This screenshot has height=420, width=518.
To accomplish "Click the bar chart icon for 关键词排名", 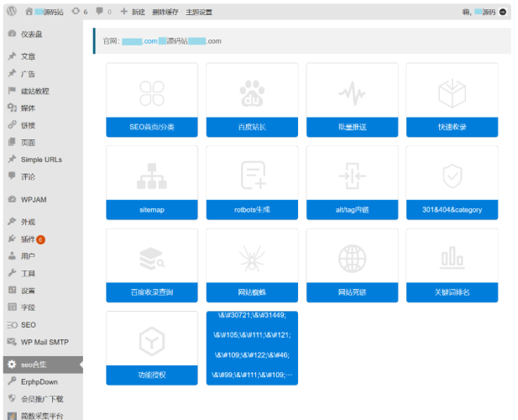I will (x=452, y=257).
